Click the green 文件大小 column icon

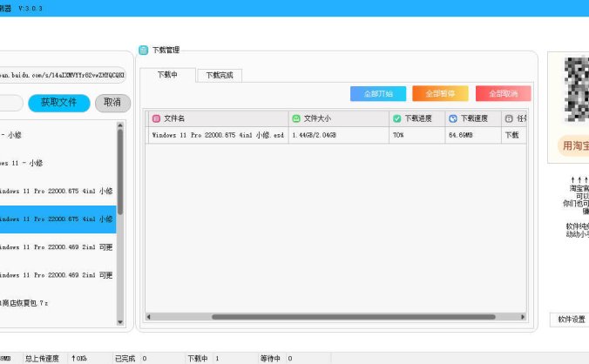pos(296,118)
